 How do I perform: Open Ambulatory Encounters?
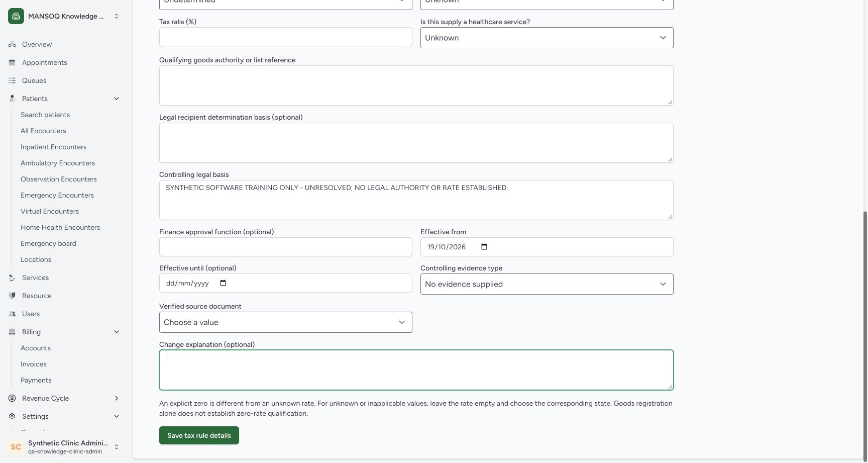(x=58, y=163)
